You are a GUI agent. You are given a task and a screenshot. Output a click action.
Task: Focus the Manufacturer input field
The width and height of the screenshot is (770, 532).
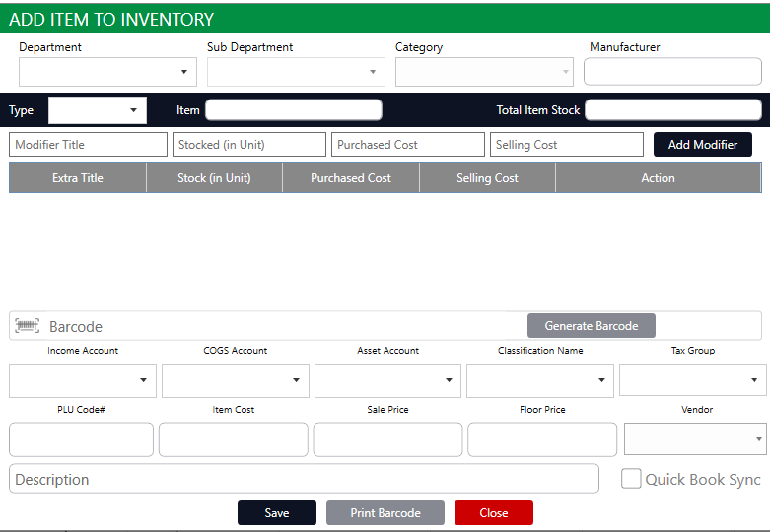(x=672, y=72)
